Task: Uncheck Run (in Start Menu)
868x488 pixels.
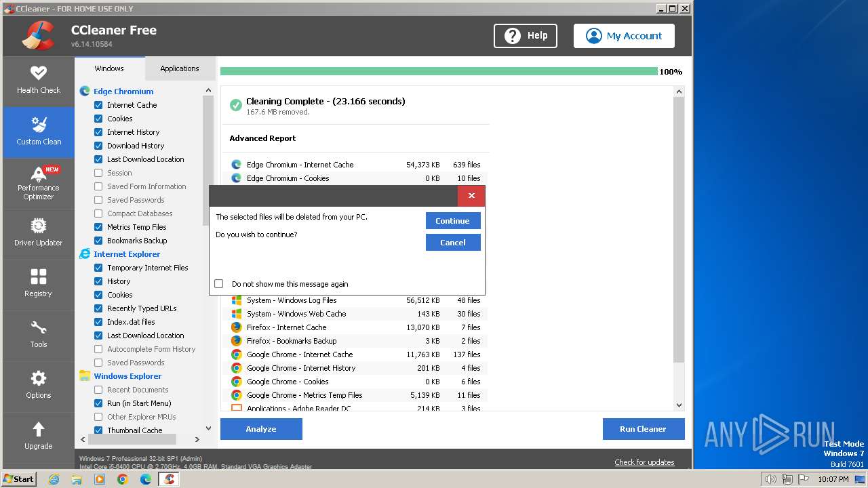Action: coord(98,403)
